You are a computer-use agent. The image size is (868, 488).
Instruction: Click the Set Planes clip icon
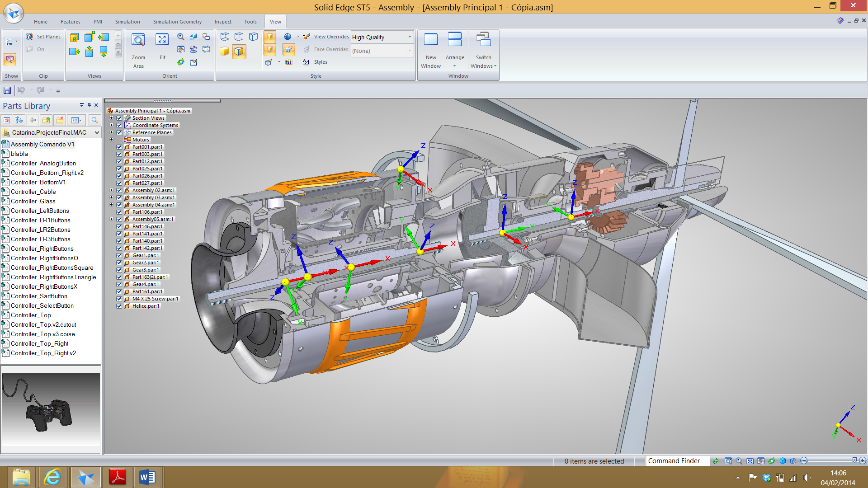pos(30,37)
